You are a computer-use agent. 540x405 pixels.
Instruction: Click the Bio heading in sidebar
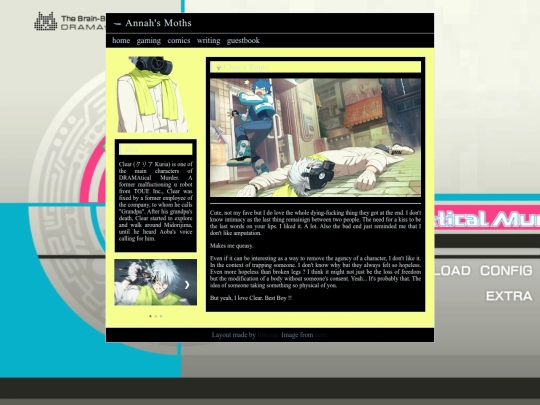[132, 149]
